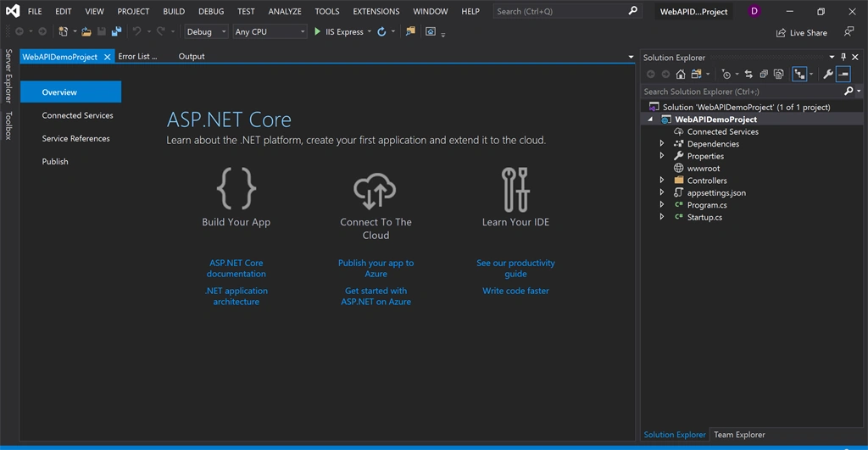Image resolution: width=868 pixels, height=450 pixels.
Task: Open the Solution Explorer window options dropdown
Action: coord(832,57)
